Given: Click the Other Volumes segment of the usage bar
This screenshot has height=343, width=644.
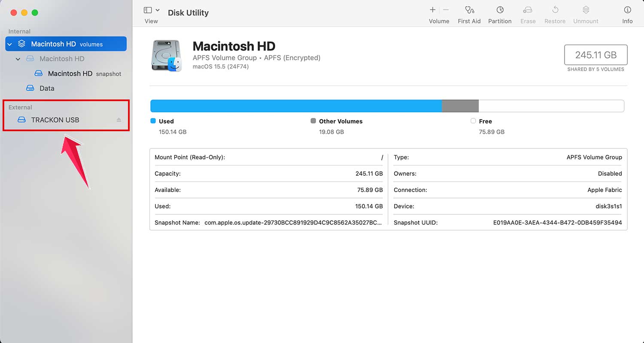Looking at the screenshot, I should tap(459, 105).
